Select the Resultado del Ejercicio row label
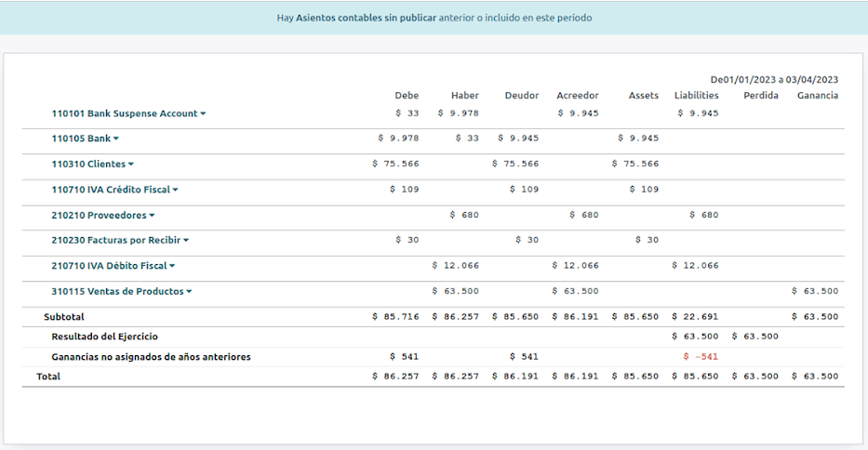Screen dimensions: 868x450 tap(111, 337)
